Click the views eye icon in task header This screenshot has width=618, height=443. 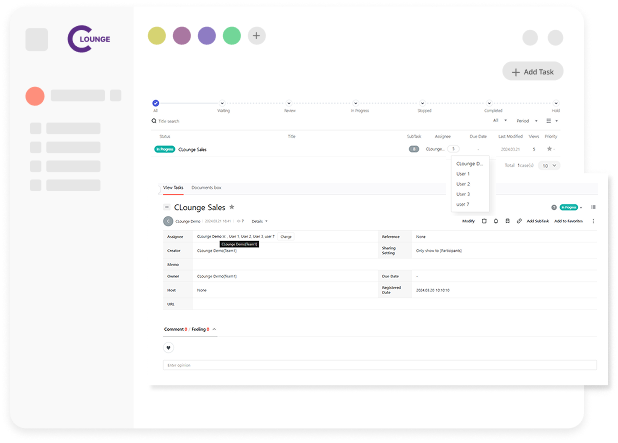[x=238, y=221]
